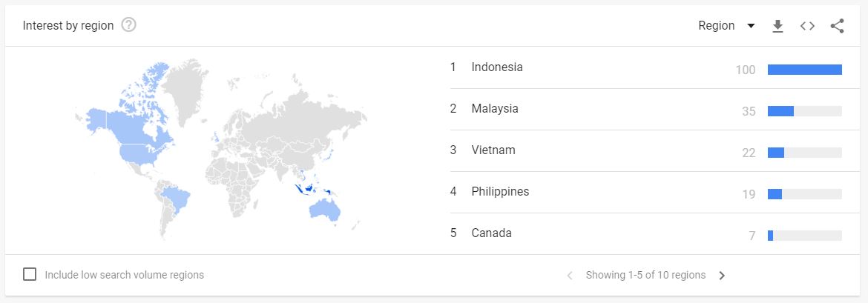Go to next page of regions
The image size is (868, 303).
coord(722,276)
